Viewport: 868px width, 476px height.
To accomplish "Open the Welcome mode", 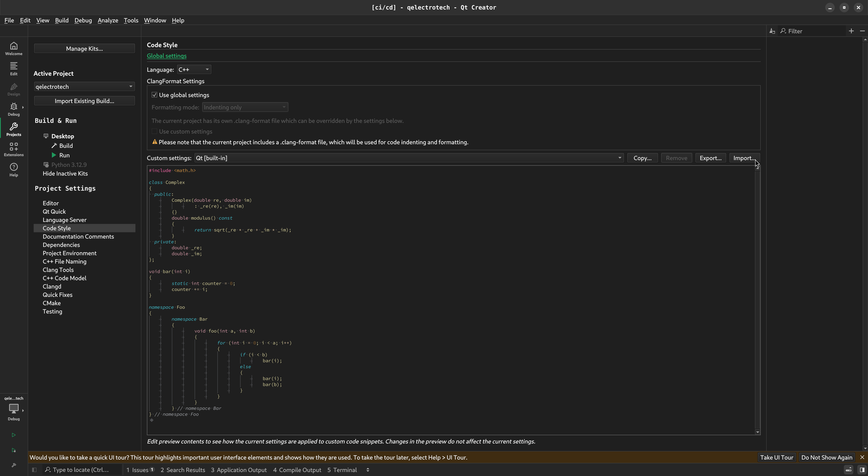I will (13, 49).
